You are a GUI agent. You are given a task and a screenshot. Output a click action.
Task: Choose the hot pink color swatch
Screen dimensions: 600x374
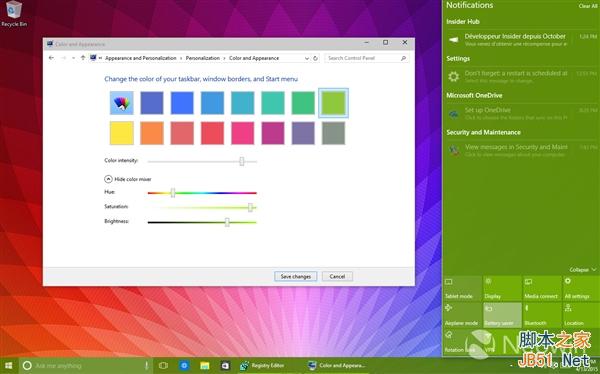243,133
